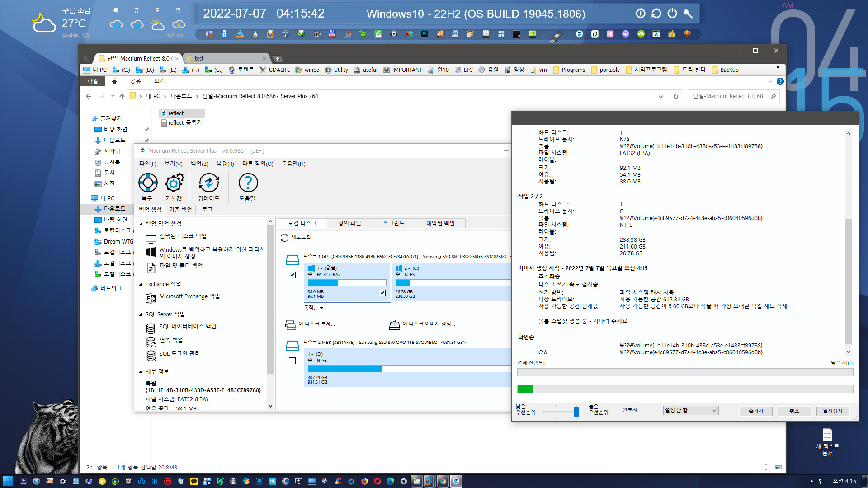868x488 pixels.
Task: Click the image disk icon beside 이 디스크 이미지 생성
Action: point(394,324)
